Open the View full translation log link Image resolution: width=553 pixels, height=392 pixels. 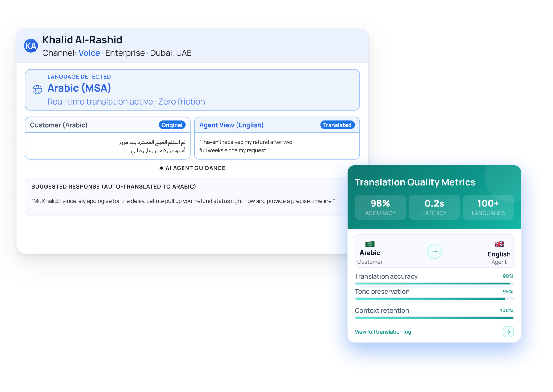pyautogui.click(x=383, y=332)
